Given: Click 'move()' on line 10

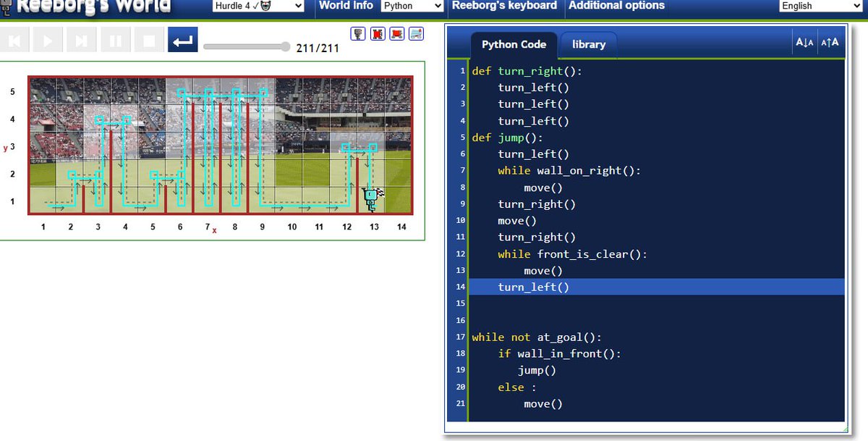Looking at the screenshot, I should [x=517, y=221].
